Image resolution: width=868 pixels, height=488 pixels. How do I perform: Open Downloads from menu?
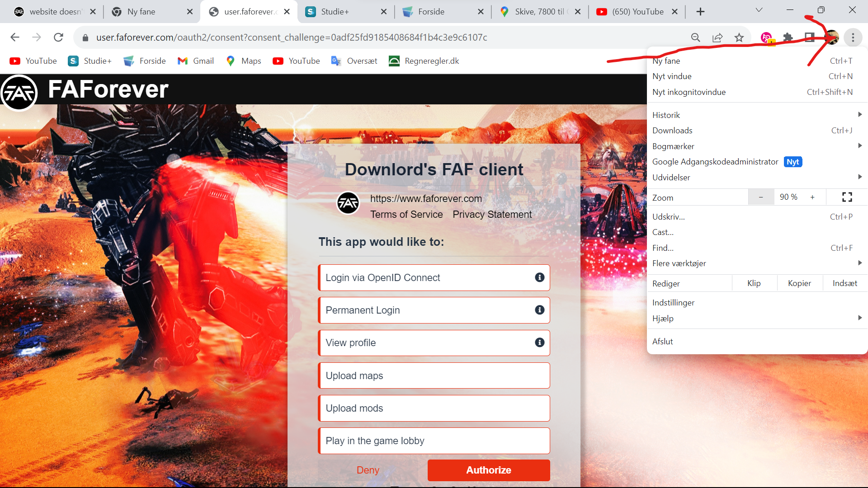coord(756,131)
